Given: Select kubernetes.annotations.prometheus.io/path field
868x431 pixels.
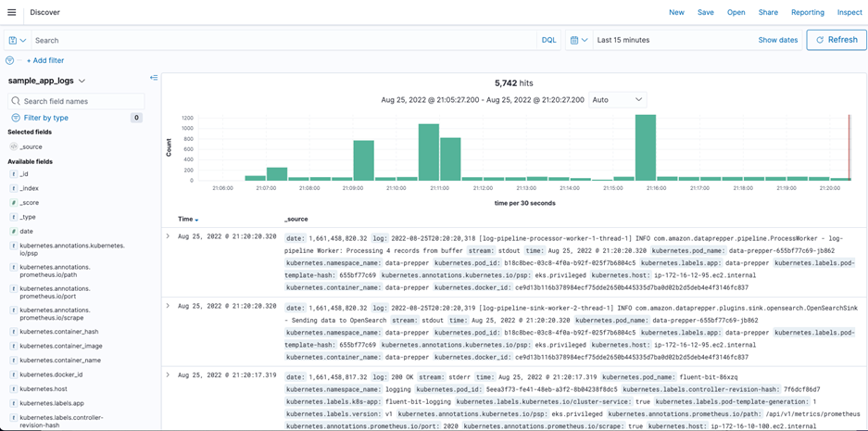Looking at the screenshot, I should 55,271.
